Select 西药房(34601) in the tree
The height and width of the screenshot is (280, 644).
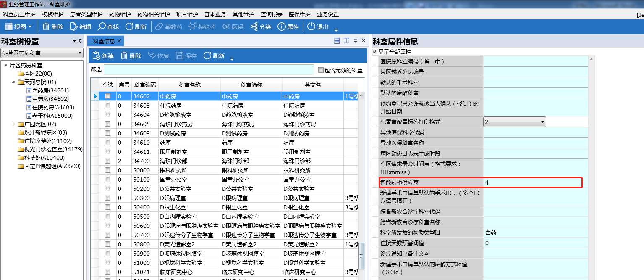click(x=50, y=90)
